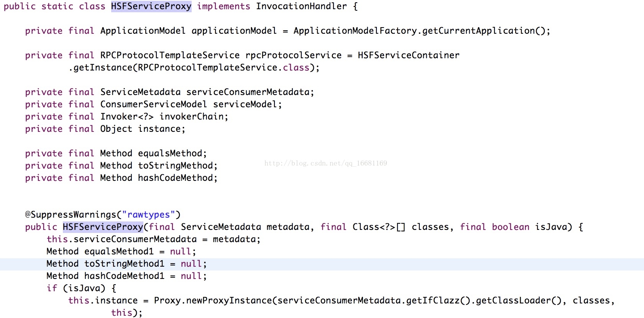Viewport: 644px width, 318px height.
Task: Click the highlighted HSFServiceProxy constructor name
Action: coord(103,227)
